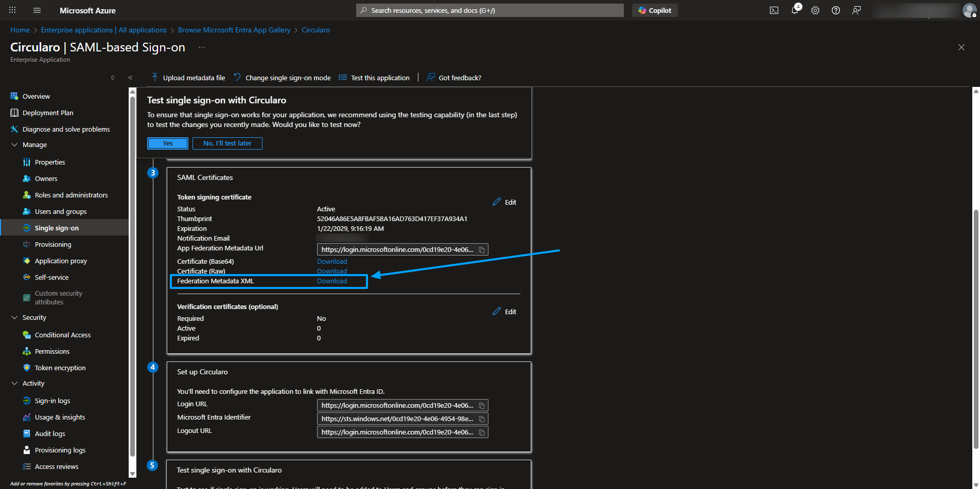This screenshot has width=980, height=489.
Task: Open the notifications bell icon
Action: (795, 10)
